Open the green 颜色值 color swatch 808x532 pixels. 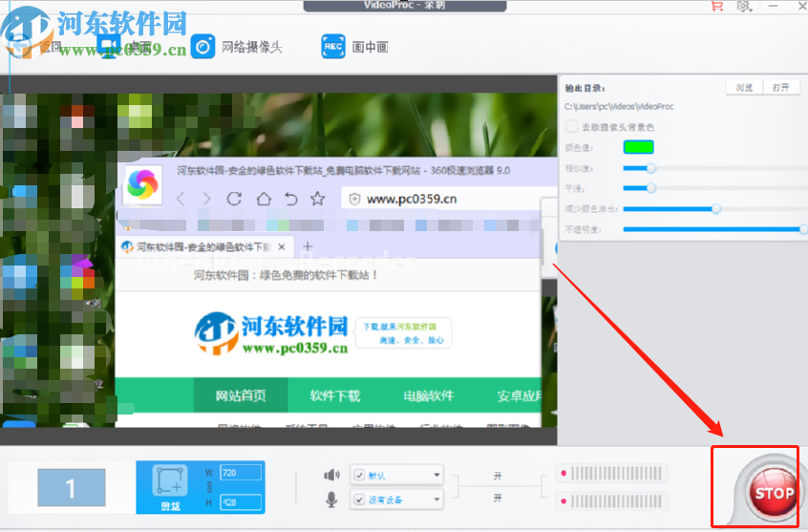[638, 147]
